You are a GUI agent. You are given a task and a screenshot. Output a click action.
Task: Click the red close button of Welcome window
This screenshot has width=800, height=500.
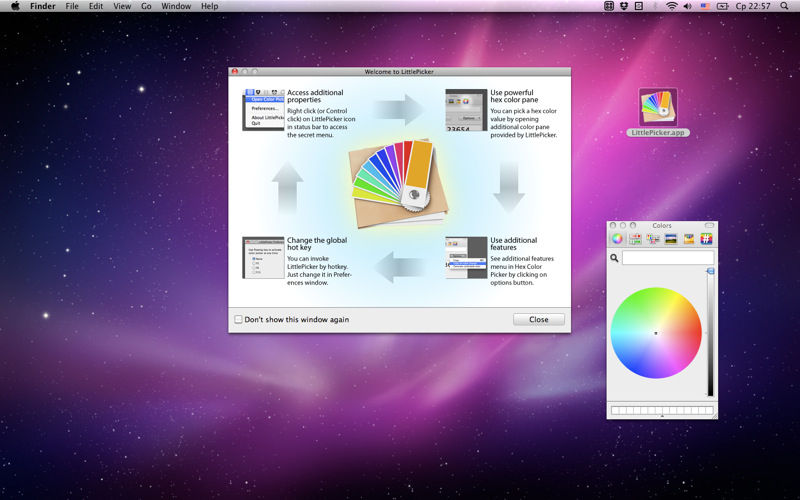(235, 71)
